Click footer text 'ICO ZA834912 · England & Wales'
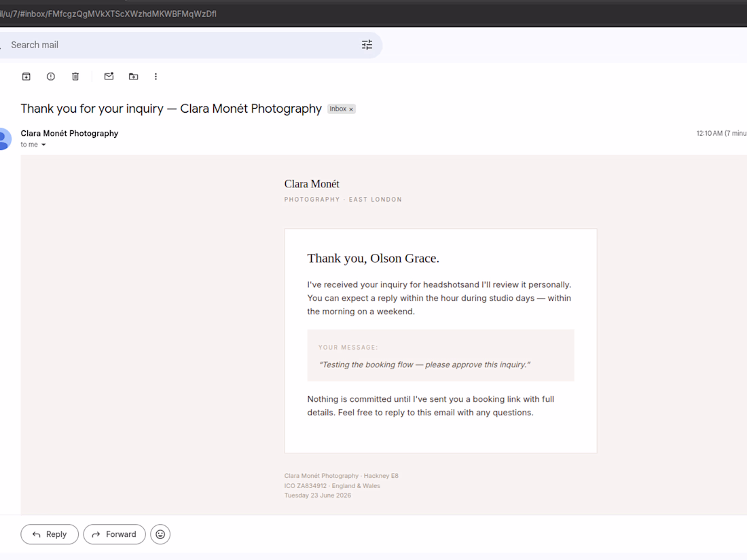 [332, 486]
